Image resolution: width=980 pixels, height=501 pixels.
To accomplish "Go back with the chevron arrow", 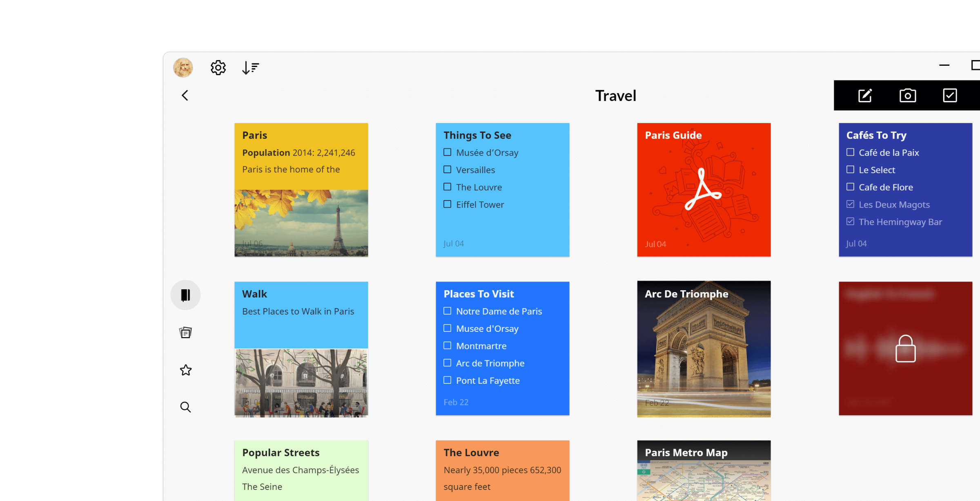I will tap(185, 96).
